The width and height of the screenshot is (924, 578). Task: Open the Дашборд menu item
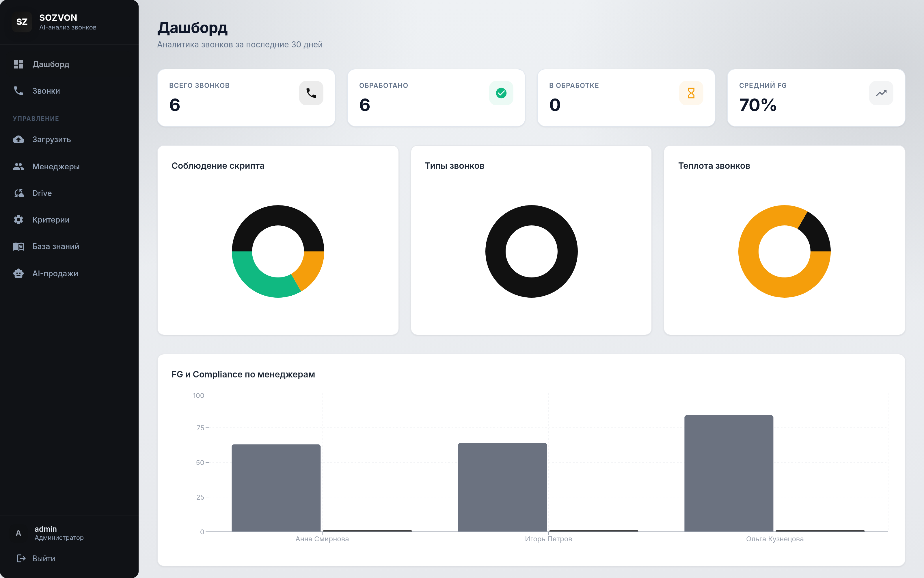click(69, 64)
